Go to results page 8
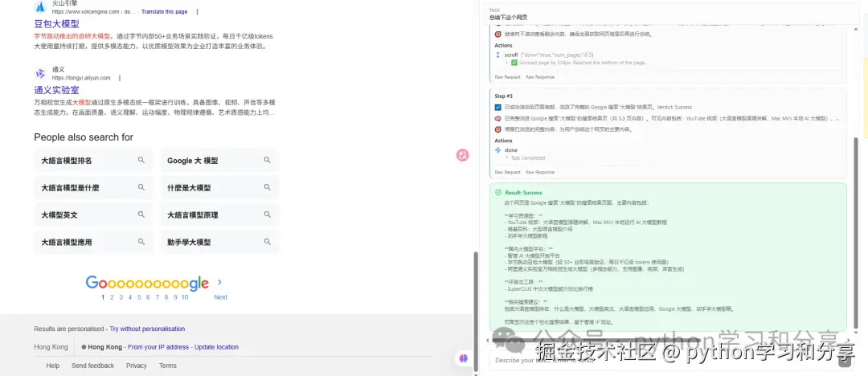The image size is (868, 376). click(166, 297)
